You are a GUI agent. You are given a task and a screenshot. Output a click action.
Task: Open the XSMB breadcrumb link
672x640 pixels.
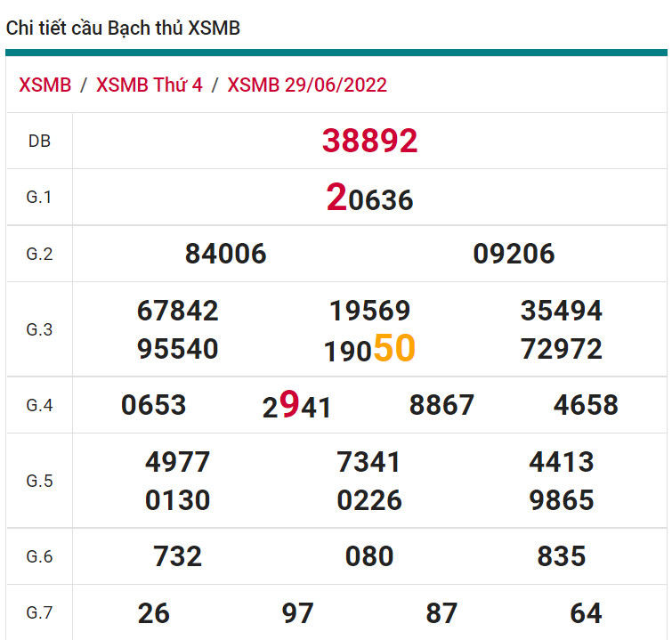pyautogui.click(x=45, y=85)
